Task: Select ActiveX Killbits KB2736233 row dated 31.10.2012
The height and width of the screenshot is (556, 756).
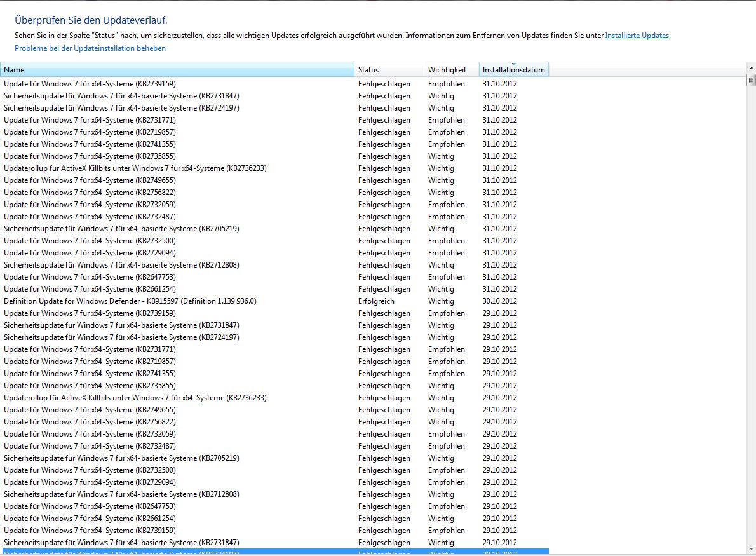Action: (x=274, y=168)
